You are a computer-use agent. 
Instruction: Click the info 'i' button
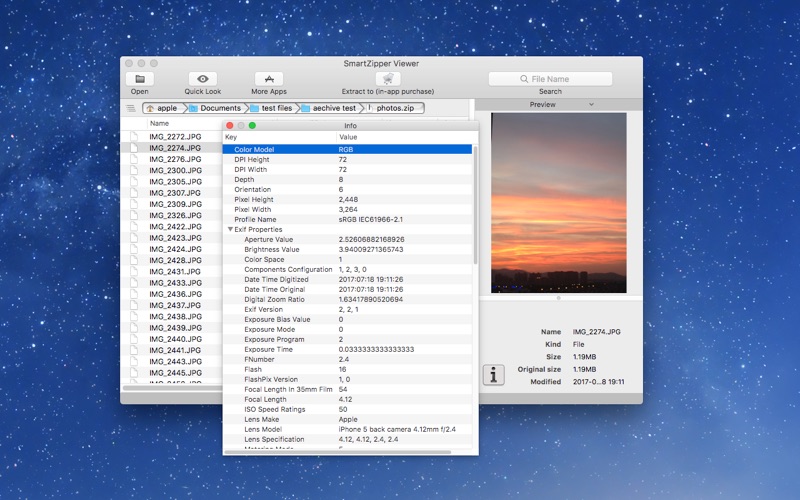[493, 374]
